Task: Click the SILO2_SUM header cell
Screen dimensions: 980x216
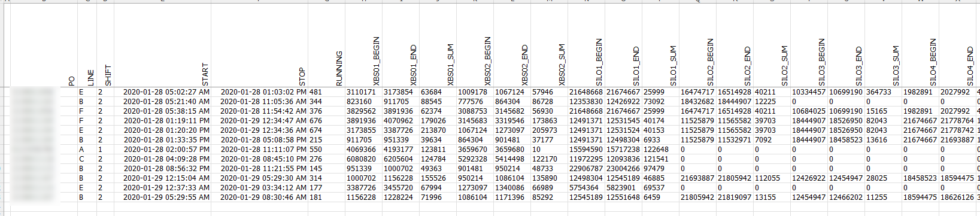Action: coord(772,45)
